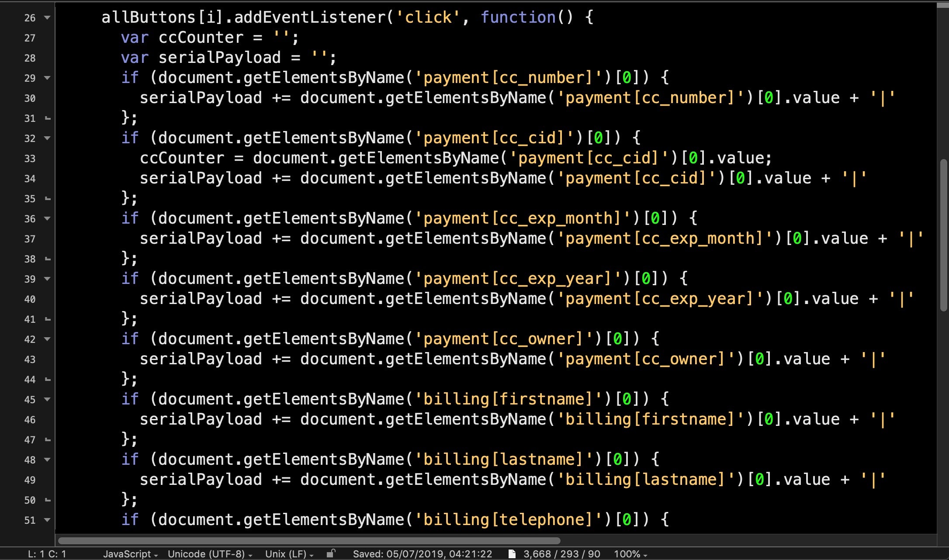The height and width of the screenshot is (560, 949).
Task: Click fold triangle beside line 45
Action: point(47,400)
